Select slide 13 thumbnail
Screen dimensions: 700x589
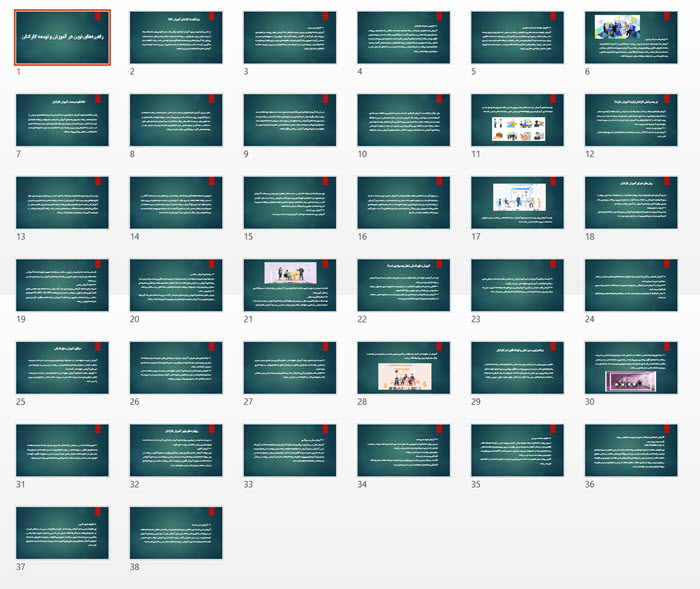[62, 203]
